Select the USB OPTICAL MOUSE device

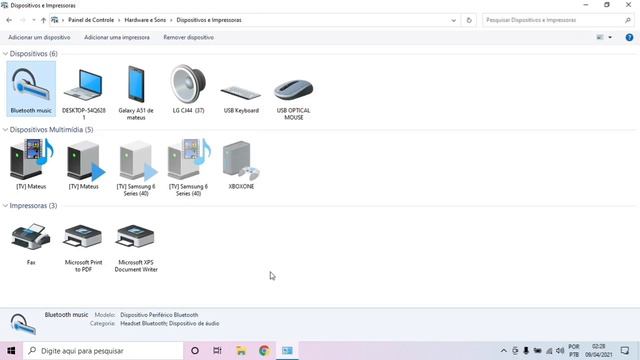pos(293,99)
